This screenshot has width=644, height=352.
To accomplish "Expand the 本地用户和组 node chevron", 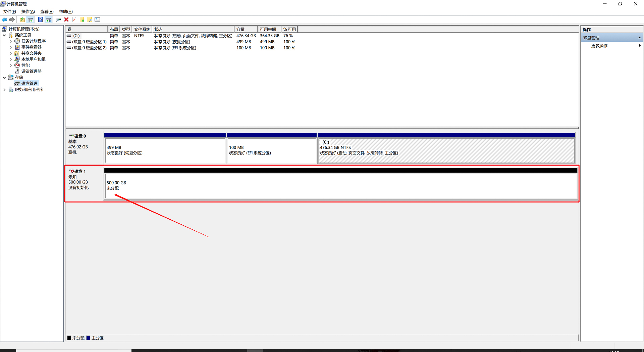I will (x=11, y=59).
